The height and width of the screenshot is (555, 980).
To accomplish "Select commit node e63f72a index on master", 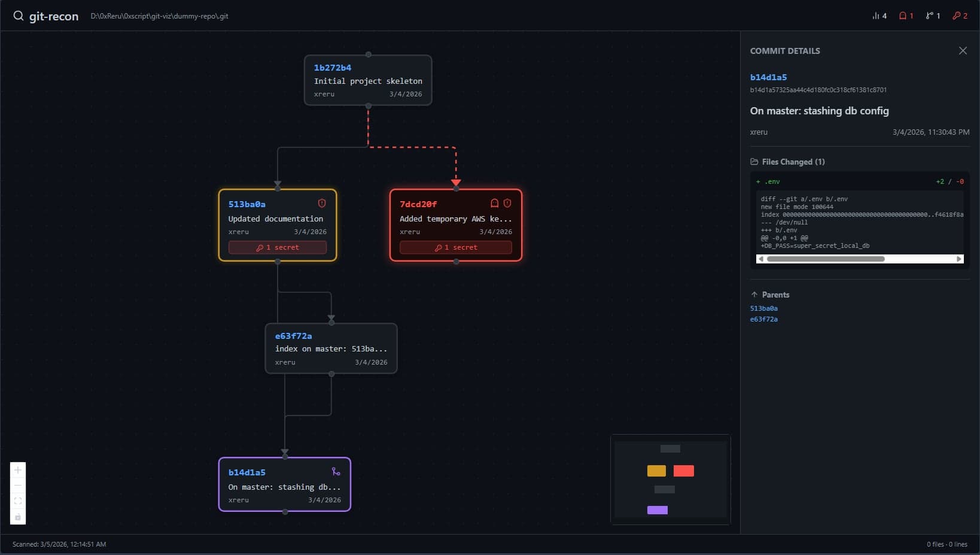I will coord(331,348).
